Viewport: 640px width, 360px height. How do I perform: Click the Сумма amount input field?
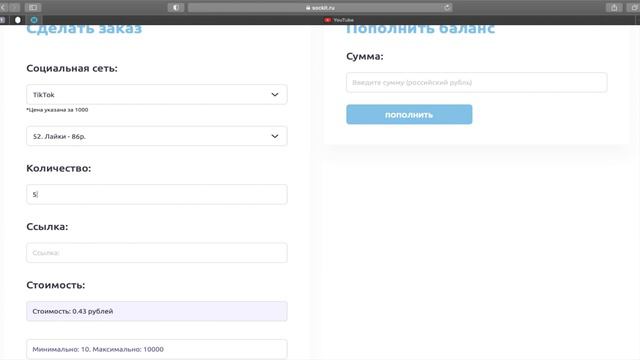click(x=477, y=82)
